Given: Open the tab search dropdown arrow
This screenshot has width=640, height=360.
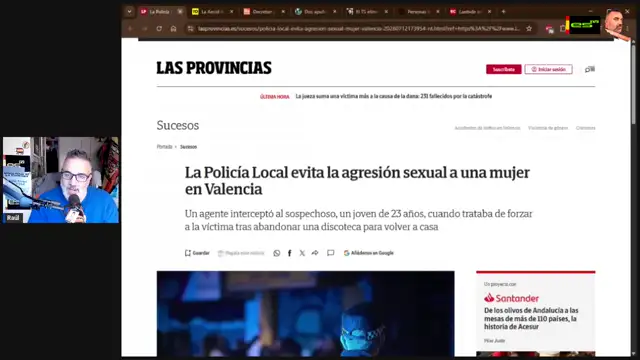Looking at the screenshot, I should click(x=129, y=12).
